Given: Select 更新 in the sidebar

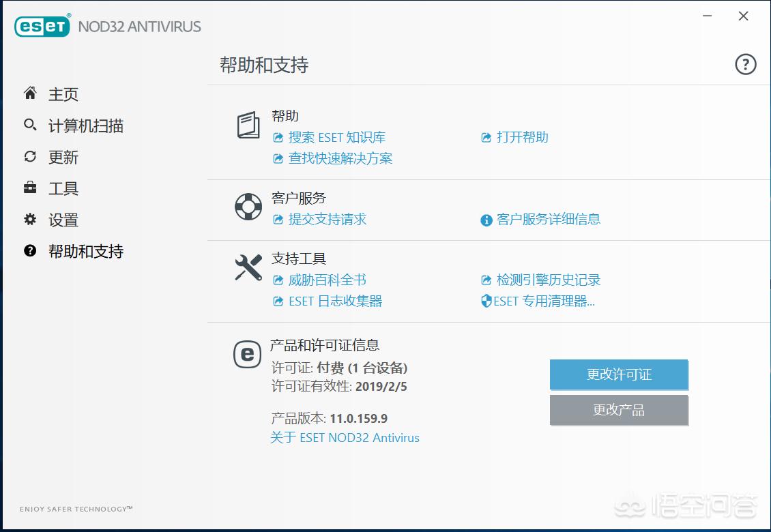Looking at the screenshot, I should pyautogui.click(x=63, y=157).
